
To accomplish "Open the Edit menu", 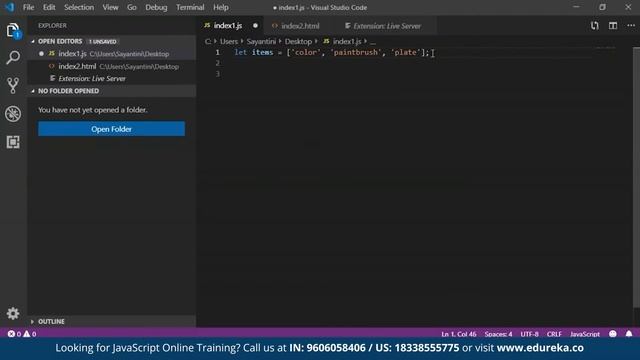I will coord(49,7).
